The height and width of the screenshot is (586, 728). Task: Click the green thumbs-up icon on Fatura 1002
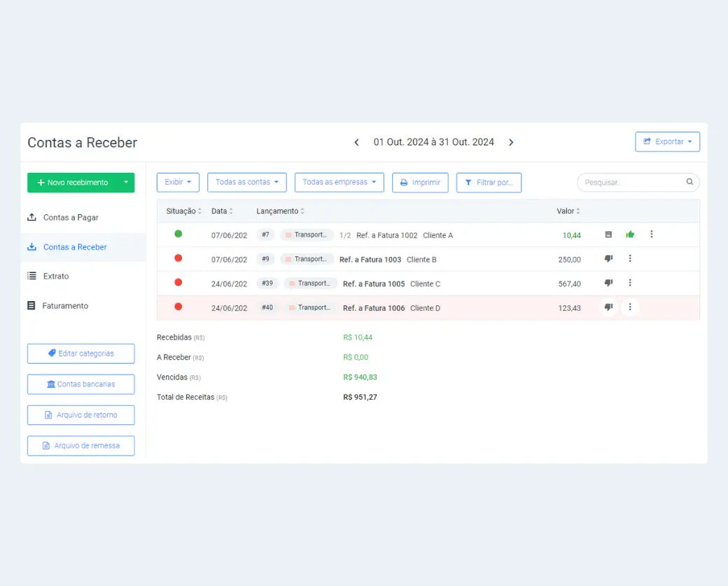pos(630,235)
